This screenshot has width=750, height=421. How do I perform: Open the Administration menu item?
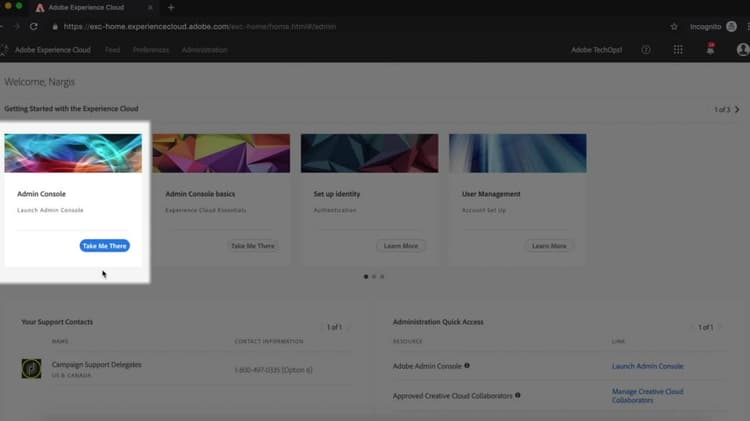click(x=204, y=50)
